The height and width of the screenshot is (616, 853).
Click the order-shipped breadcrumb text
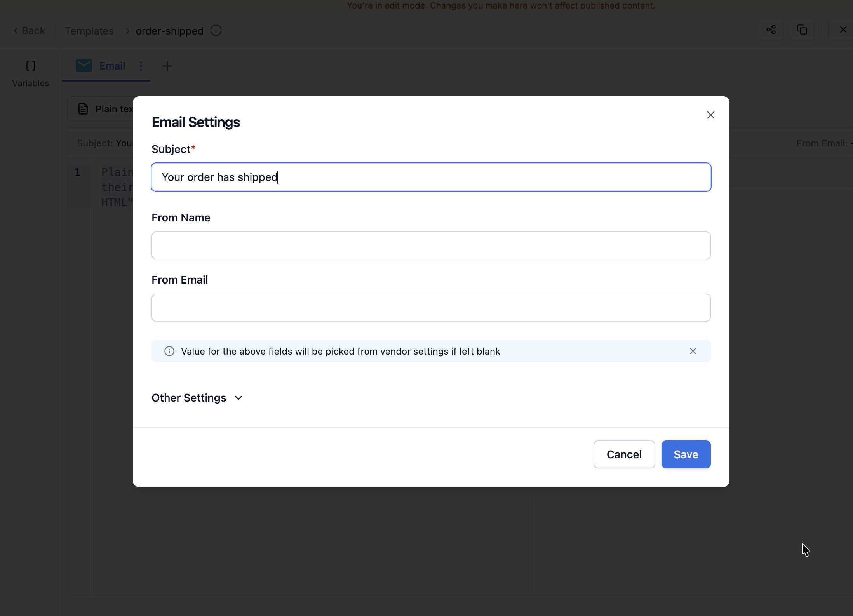(x=170, y=31)
